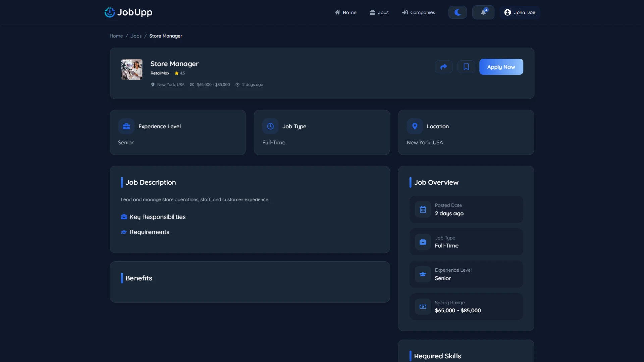Click the New York, USA value on Location card
644x362 pixels.
click(425, 143)
